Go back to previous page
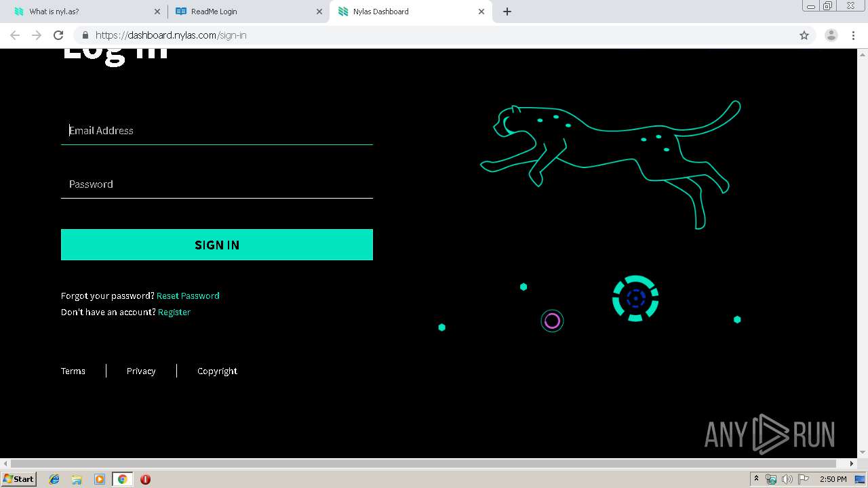The image size is (868, 488). 15,35
